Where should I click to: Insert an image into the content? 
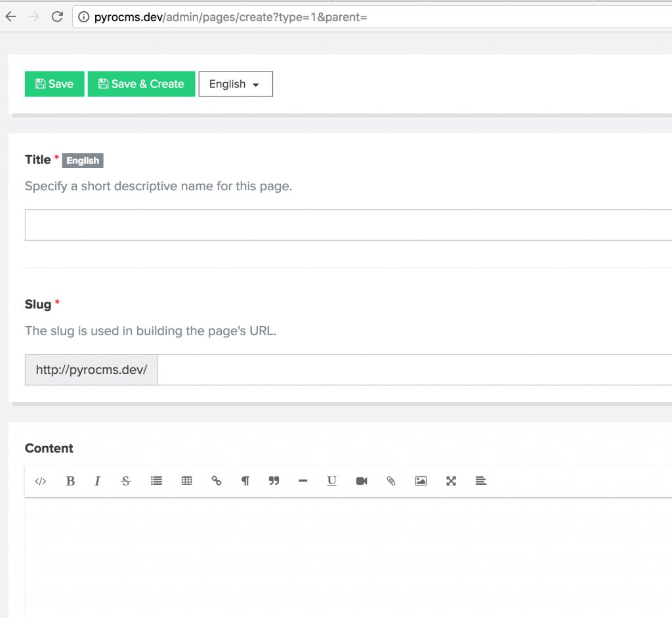pos(421,481)
